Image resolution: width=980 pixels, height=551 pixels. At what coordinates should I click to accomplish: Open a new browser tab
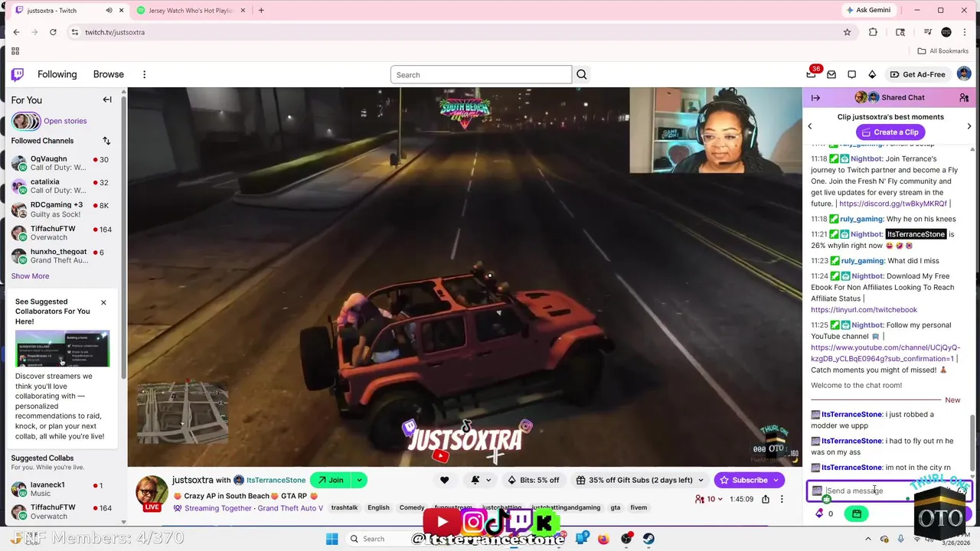(x=261, y=11)
